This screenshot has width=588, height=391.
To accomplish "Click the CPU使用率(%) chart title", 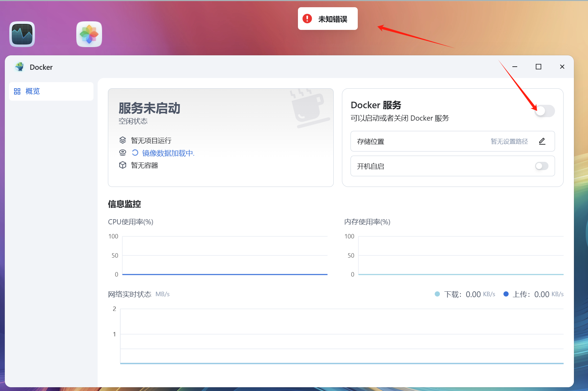I will [x=131, y=222].
